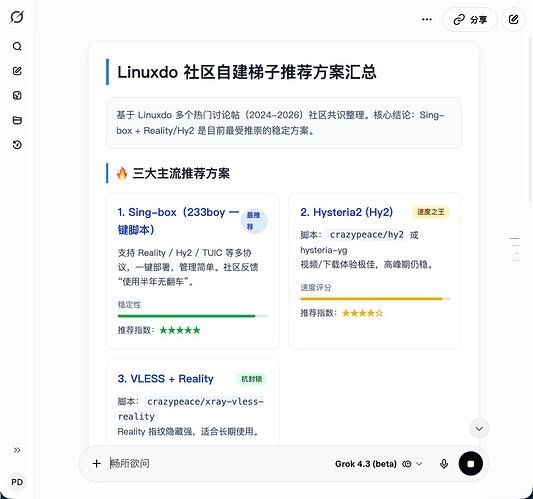The height and width of the screenshot is (499, 533).
Task: Click the summary box starting 基于 Linuxdo
Action: [284, 123]
